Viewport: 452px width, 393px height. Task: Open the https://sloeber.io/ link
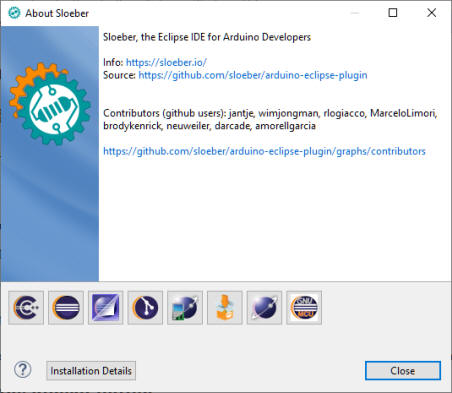point(166,62)
